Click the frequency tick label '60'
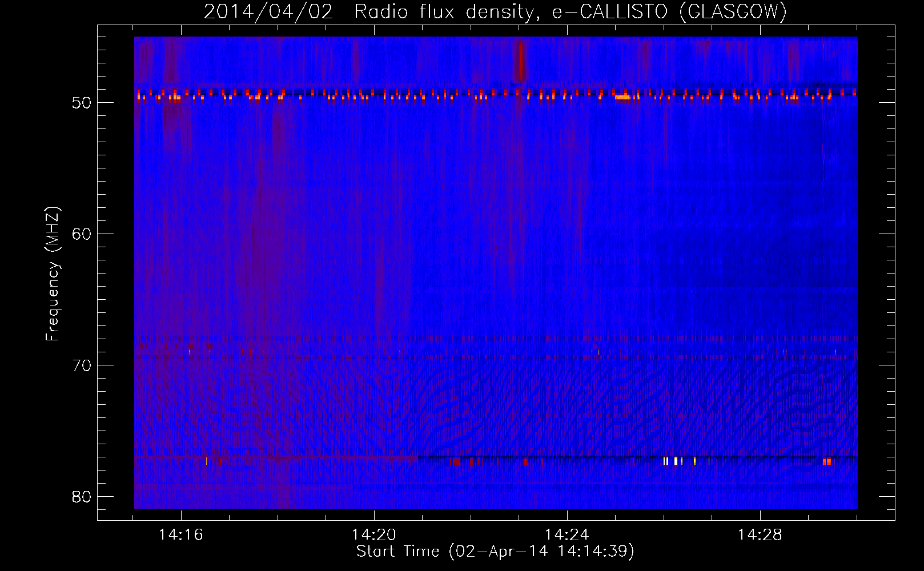This screenshot has width=924, height=571. pyautogui.click(x=82, y=234)
